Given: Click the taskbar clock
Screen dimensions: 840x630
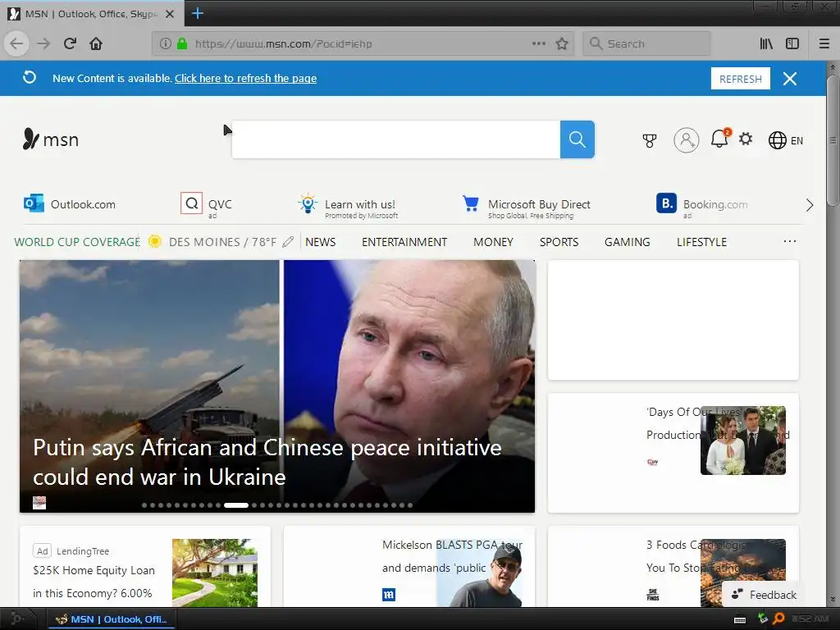Looking at the screenshot, I should (810, 619).
